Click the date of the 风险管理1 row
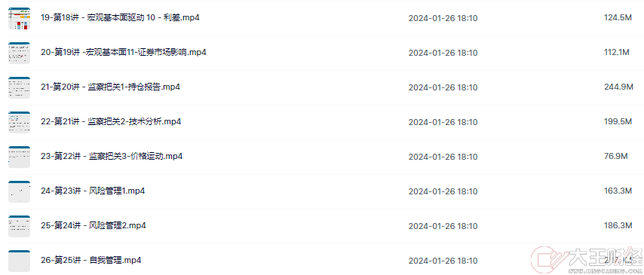Image resolution: width=644 pixels, height=275 pixels. coord(443,191)
